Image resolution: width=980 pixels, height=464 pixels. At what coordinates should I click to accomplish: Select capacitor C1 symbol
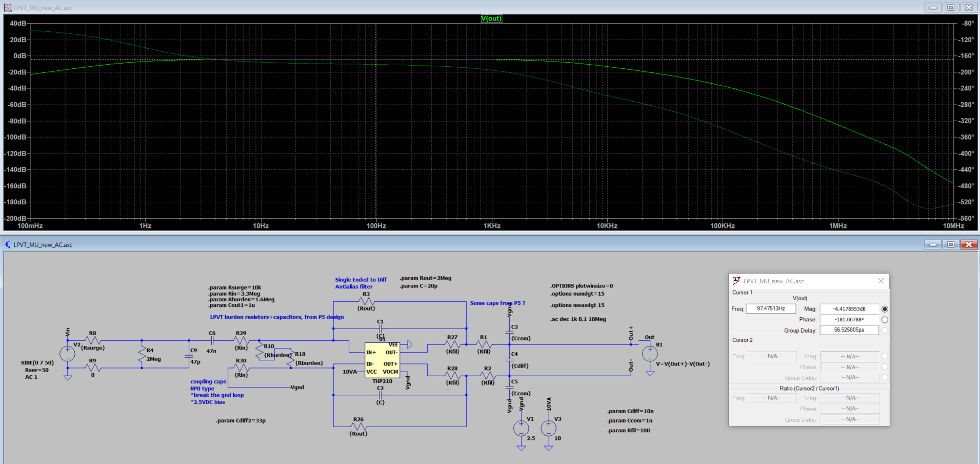click(380, 328)
